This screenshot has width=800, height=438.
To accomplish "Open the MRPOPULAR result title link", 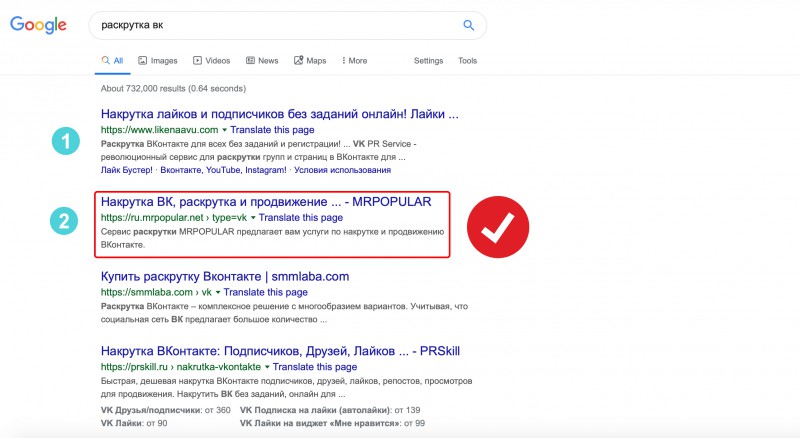I will click(x=266, y=201).
